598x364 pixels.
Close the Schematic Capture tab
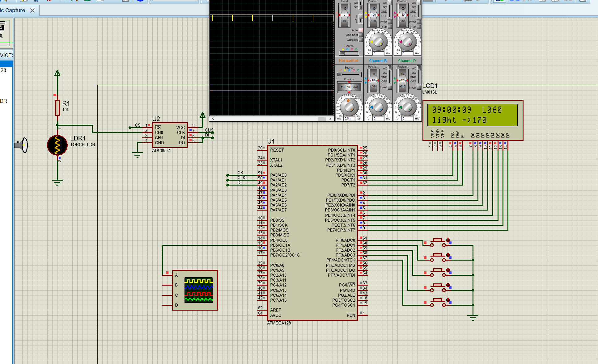32,10
